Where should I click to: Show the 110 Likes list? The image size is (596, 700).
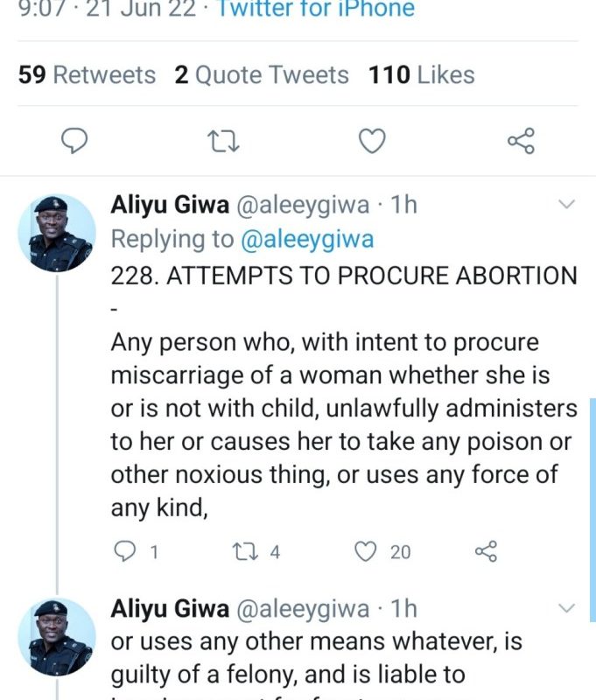pyautogui.click(x=422, y=75)
